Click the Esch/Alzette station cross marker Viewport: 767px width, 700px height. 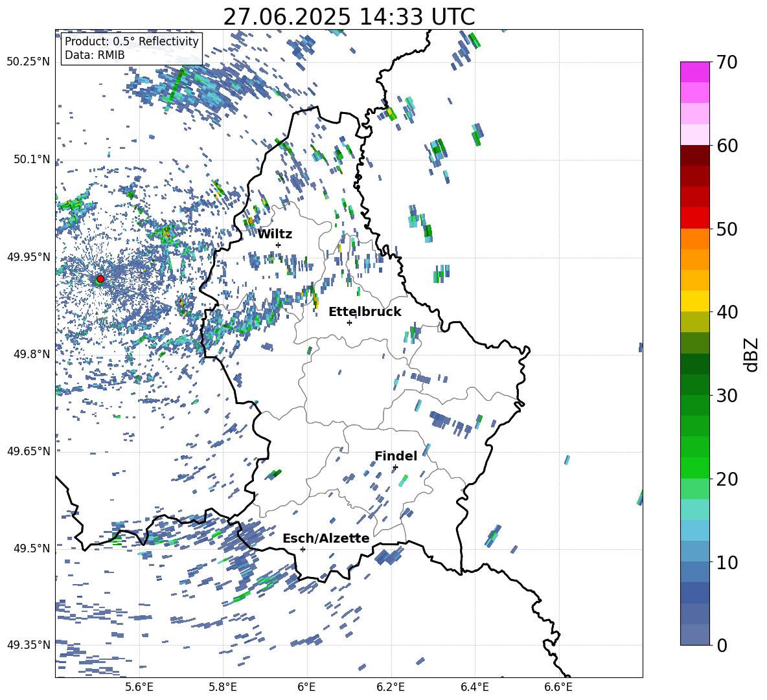tap(303, 549)
